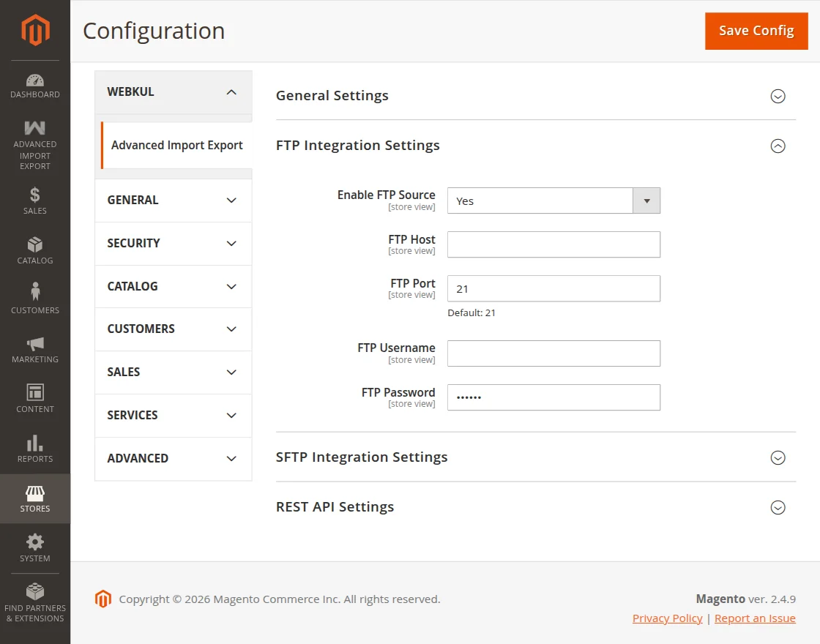The image size is (820, 644).
Task: Expand the GENERAL config section
Action: coord(174,201)
